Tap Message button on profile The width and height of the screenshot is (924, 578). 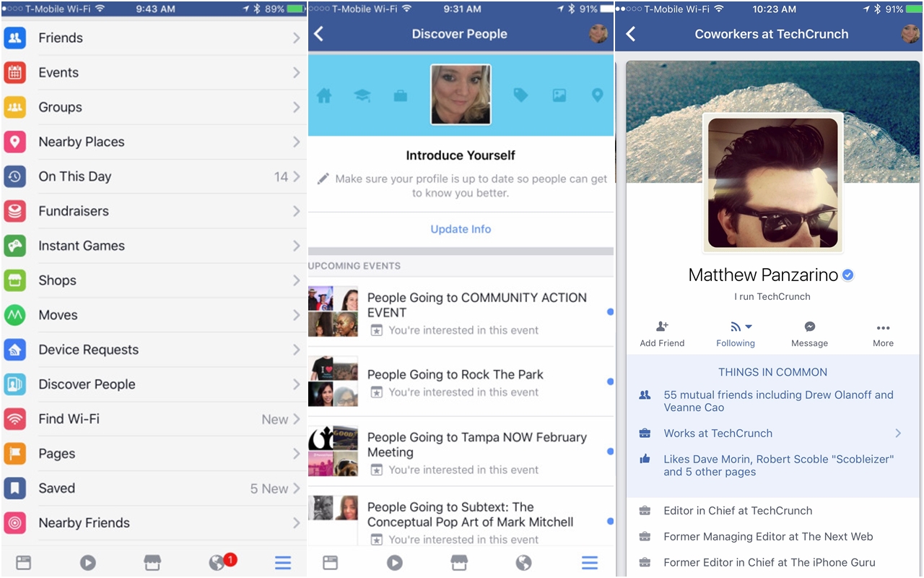(809, 335)
